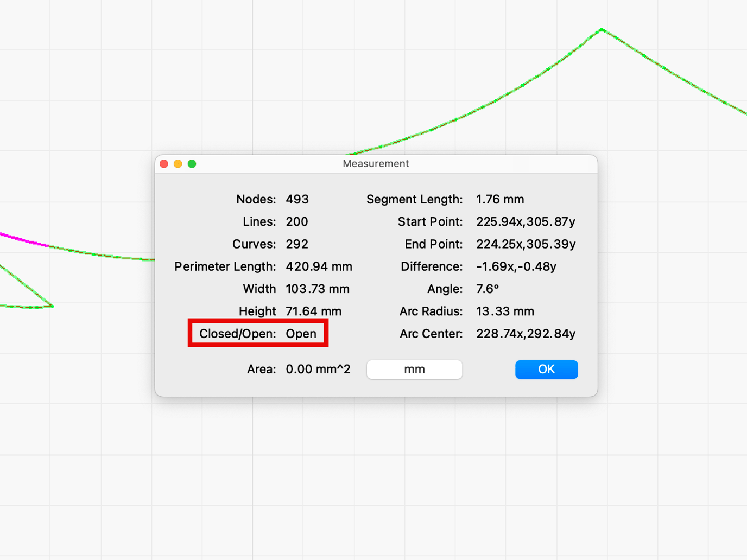Viewport: 747px width, 560px height.
Task: Click the Segment Length value 1.76 mm
Action: (x=500, y=199)
